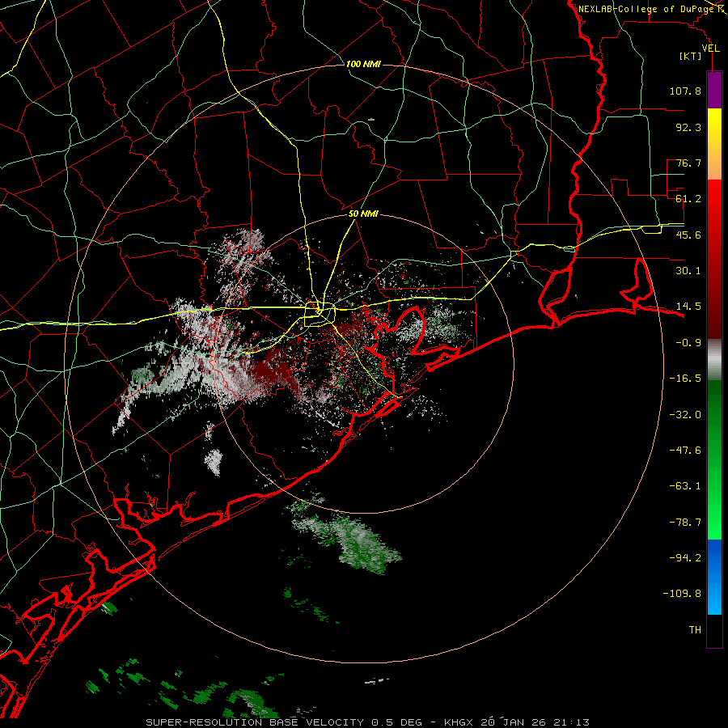The image size is (728, 728).
Task: Select the -32.0 scale value
Action: point(685,415)
